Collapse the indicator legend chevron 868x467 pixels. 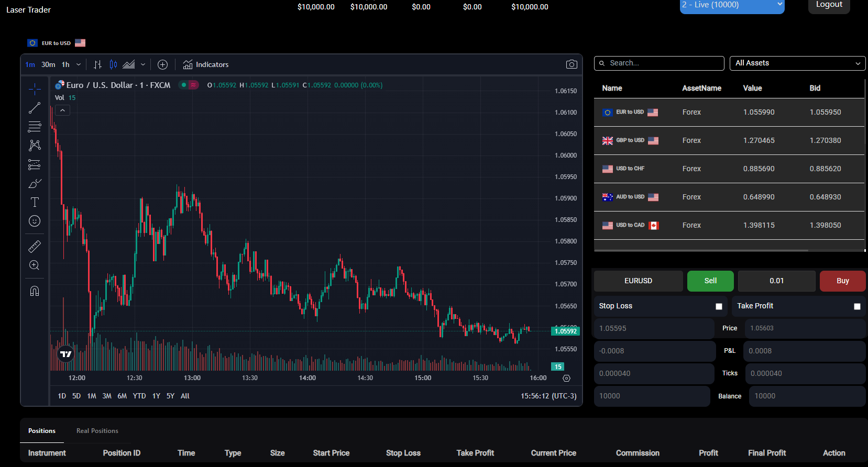click(x=62, y=110)
